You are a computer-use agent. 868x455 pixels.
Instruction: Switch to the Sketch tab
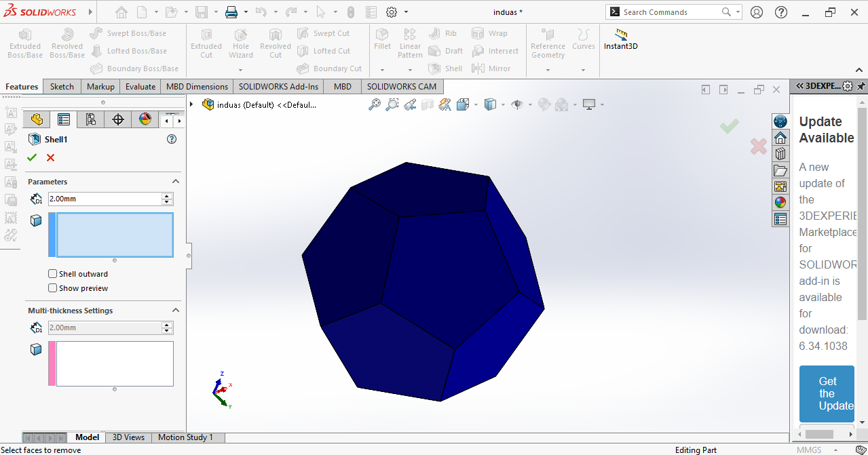(62, 87)
